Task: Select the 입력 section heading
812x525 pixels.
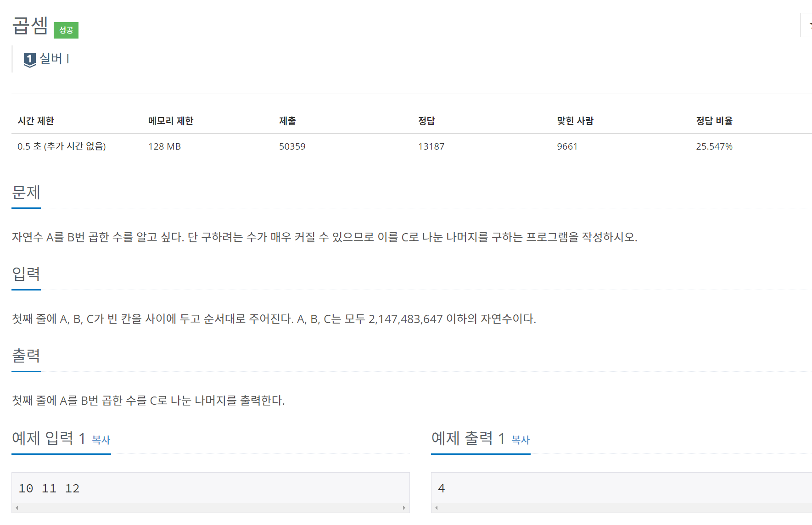Action: point(26,274)
